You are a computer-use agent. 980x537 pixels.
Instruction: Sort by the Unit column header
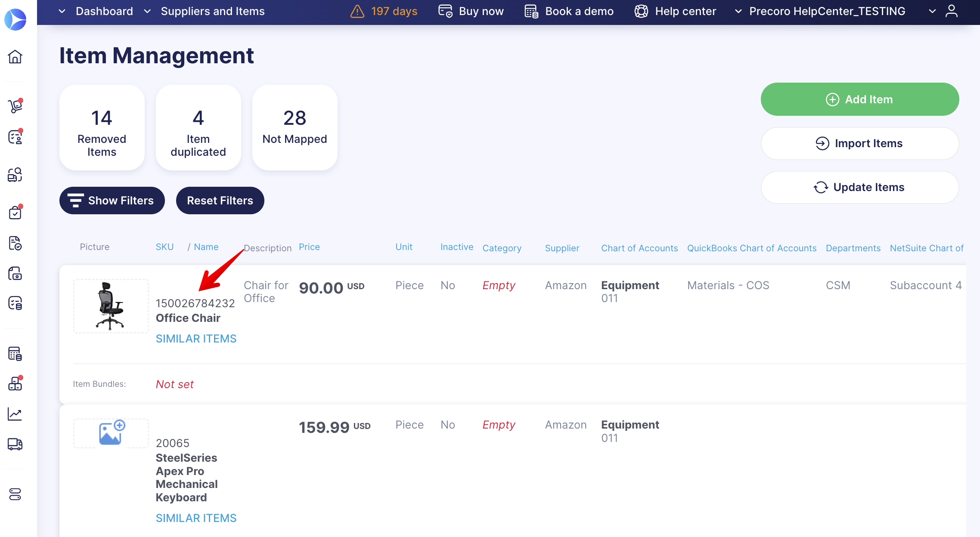[404, 247]
